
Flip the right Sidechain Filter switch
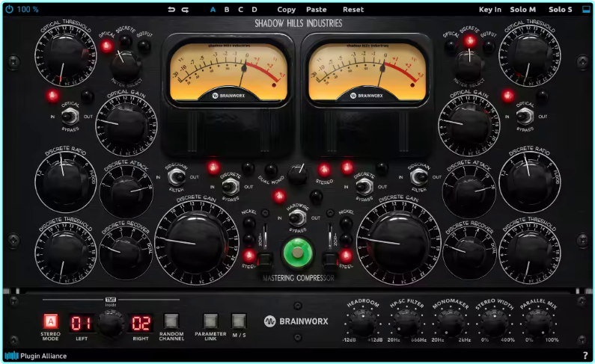419,177
